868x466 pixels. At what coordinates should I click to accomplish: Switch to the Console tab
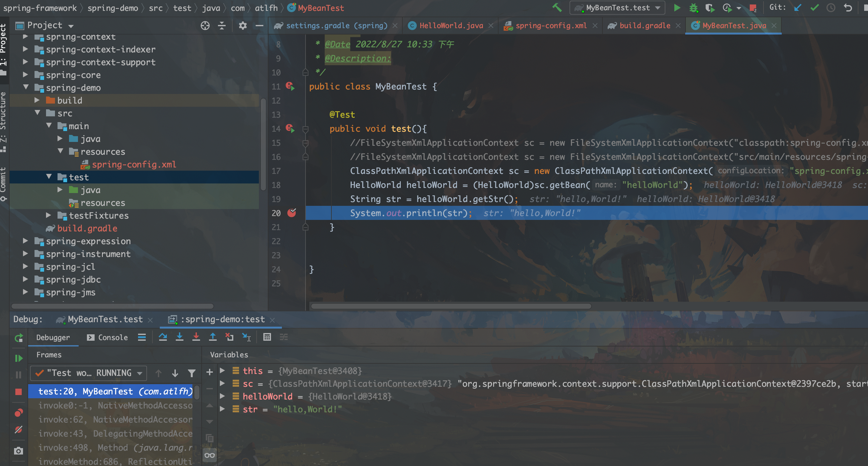coord(108,337)
